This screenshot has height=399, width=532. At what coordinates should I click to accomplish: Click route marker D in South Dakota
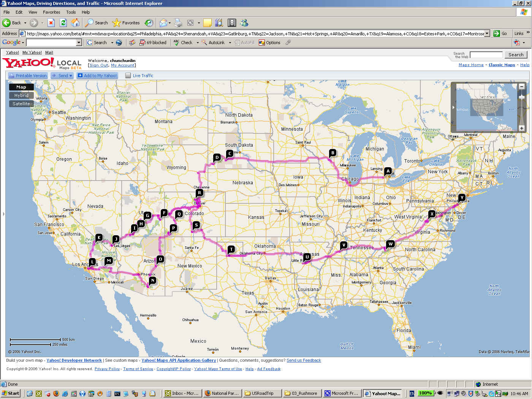tap(217, 157)
